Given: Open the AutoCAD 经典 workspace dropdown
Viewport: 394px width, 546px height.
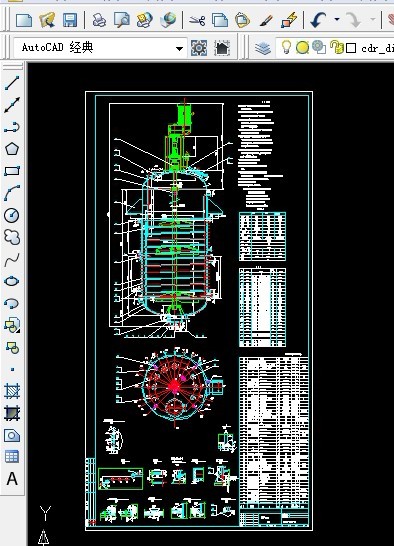Looking at the screenshot, I should pyautogui.click(x=100, y=47).
